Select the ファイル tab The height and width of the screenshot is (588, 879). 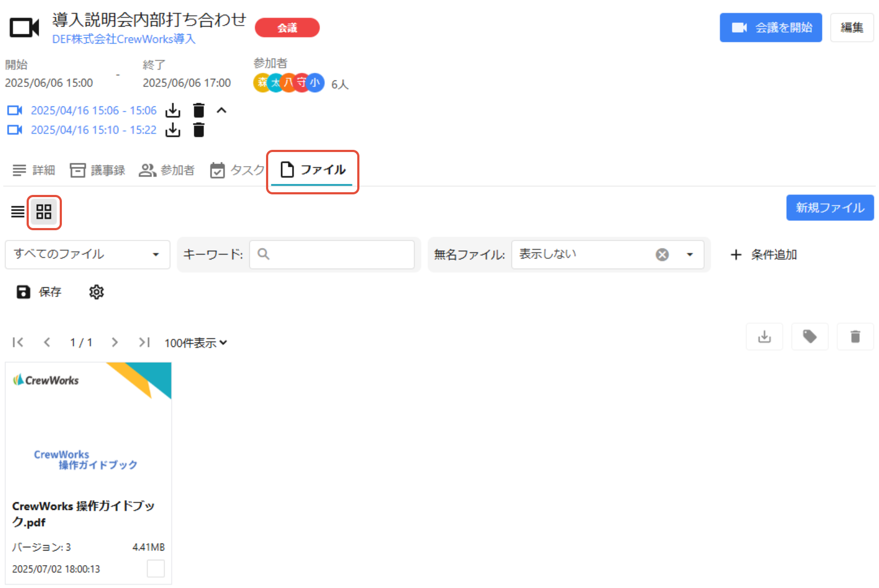click(x=313, y=170)
